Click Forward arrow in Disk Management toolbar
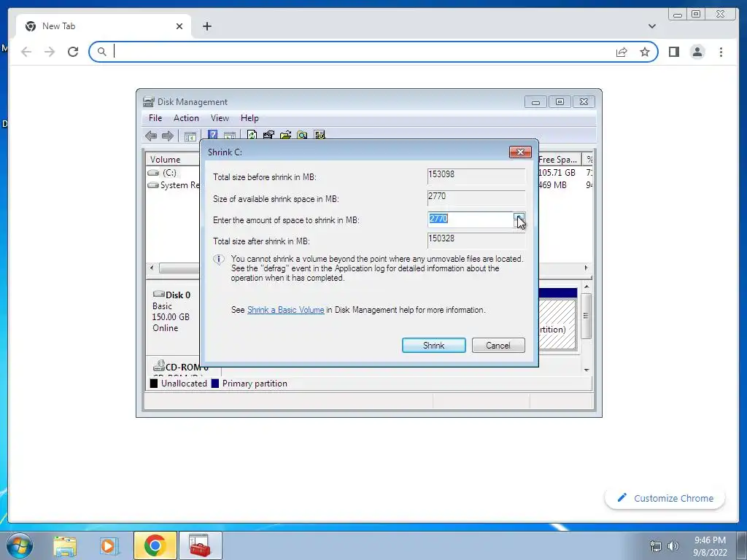Viewport: 747px width, 560px height. click(x=167, y=136)
